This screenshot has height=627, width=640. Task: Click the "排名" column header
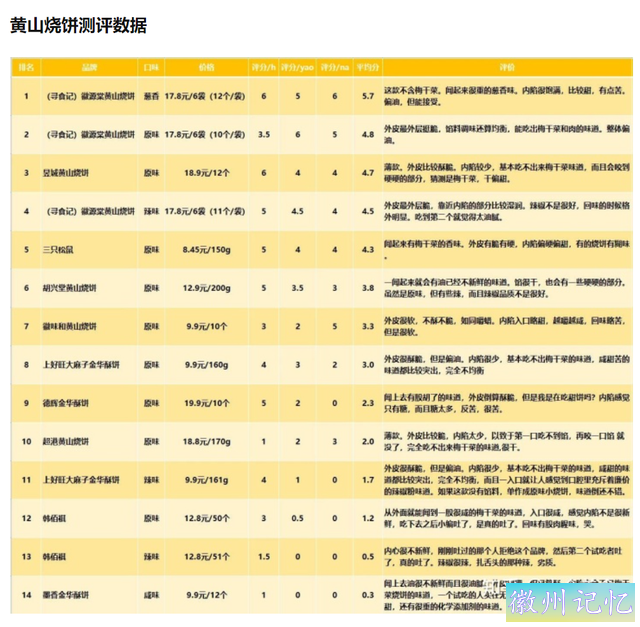click(x=26, y=67)
